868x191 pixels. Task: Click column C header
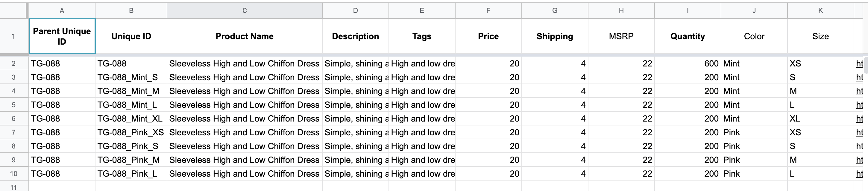[x=245, y=10]
